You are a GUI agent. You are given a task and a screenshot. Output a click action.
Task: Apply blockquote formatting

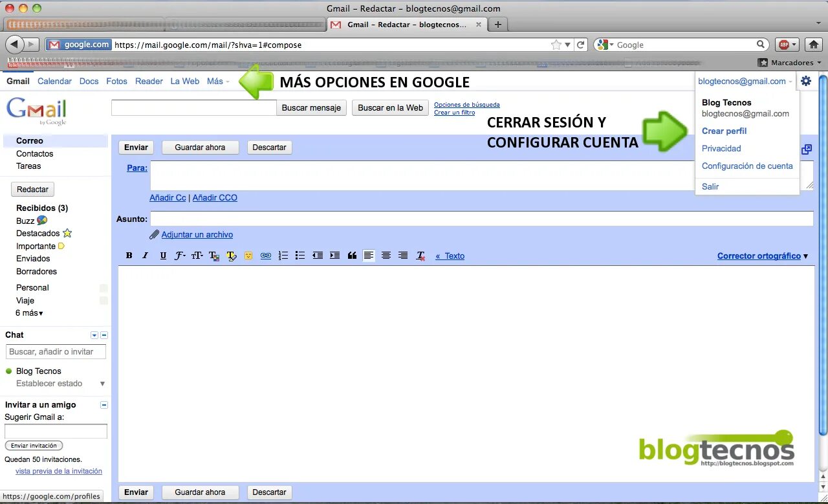tap(352, 256)
